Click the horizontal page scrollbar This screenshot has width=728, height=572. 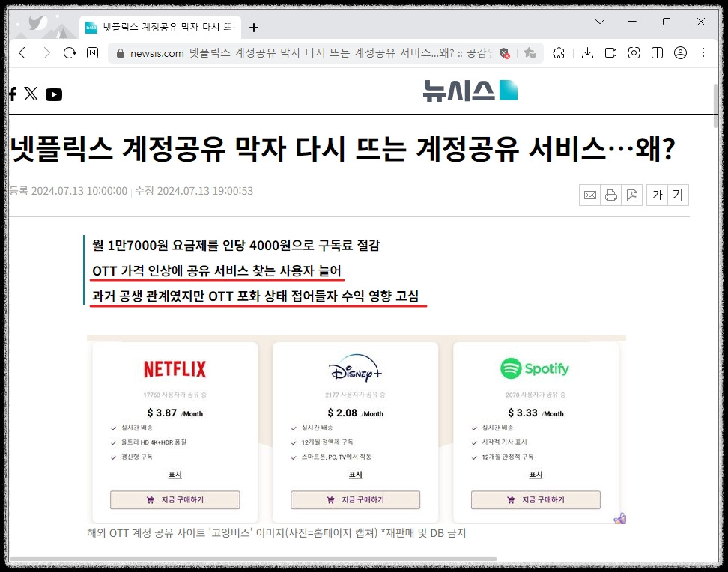[253, 559]
